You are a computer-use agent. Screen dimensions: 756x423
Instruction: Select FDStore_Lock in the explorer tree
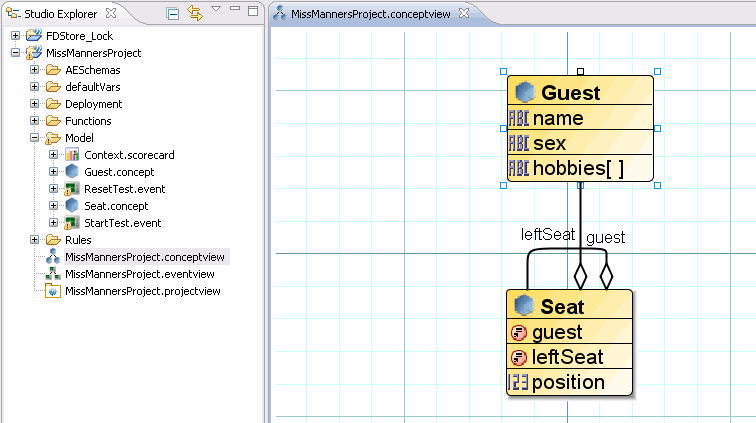80,36
